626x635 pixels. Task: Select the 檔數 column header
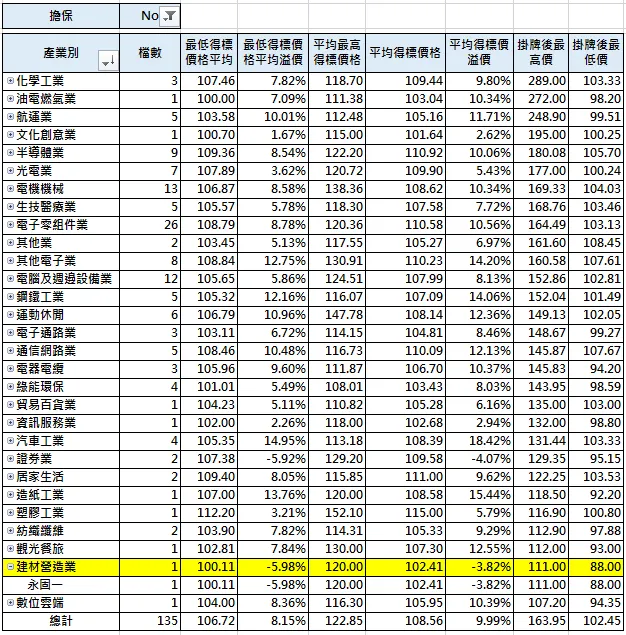[150, 53]
